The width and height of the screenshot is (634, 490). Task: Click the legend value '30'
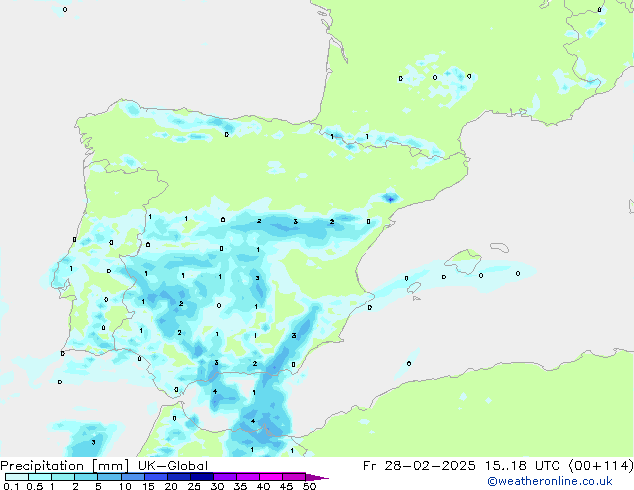click(217, 486)
